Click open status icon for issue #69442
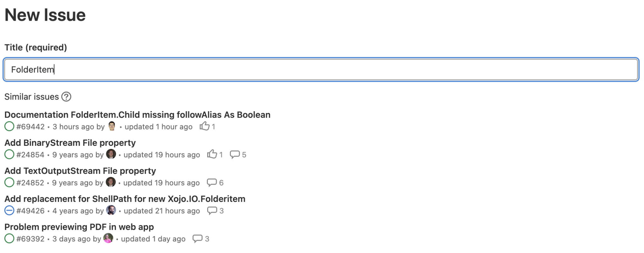The image size is (644, 253). pos(9,126)
